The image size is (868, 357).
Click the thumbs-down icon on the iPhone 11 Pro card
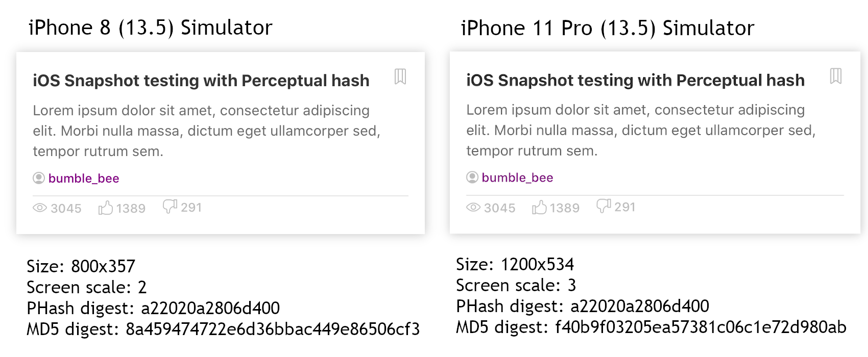tap(605, 207)
